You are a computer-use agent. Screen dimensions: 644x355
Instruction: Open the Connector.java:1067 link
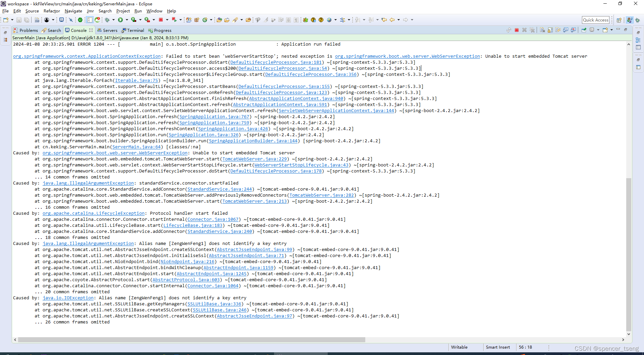pyautogui.click(x=213, y=219)
